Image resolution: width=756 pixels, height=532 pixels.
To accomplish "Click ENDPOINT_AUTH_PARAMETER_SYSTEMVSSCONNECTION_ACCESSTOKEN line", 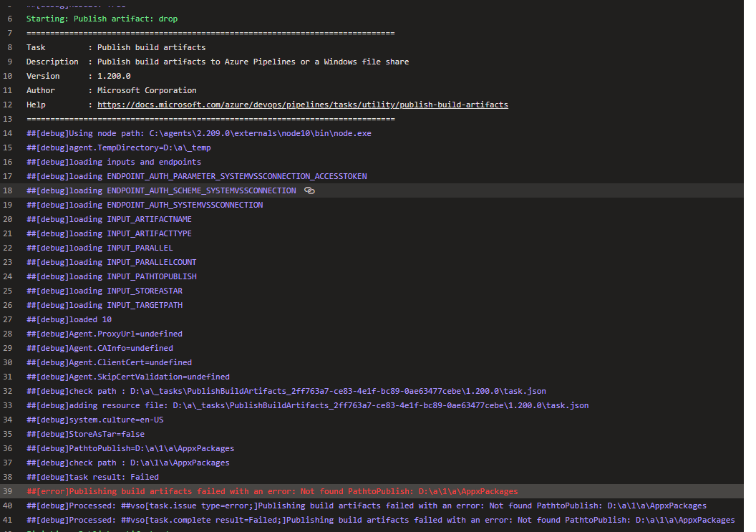I will coord(197,177).
